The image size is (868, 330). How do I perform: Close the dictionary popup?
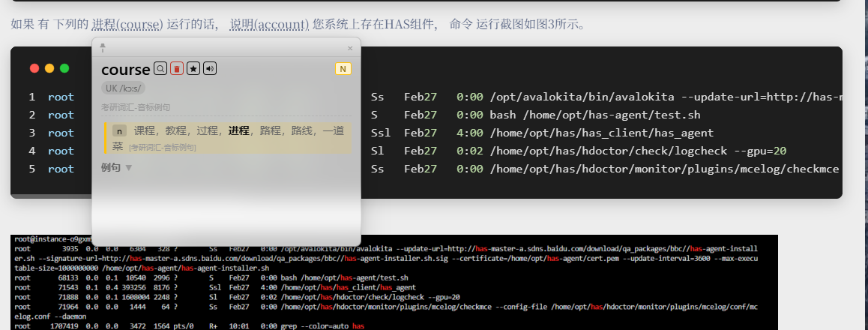pyautogui.click(x=349, y=48)
